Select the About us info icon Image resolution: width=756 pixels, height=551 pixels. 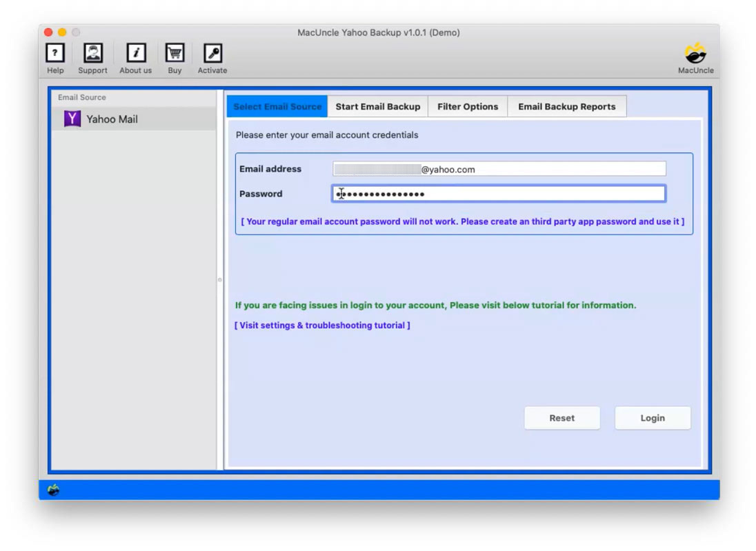(135, 53)
